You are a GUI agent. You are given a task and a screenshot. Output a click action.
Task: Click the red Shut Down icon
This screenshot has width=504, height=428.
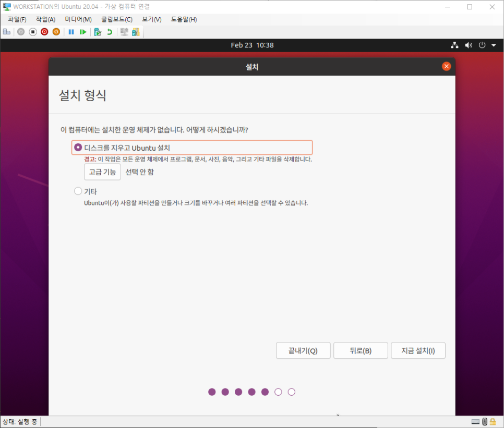44,32
